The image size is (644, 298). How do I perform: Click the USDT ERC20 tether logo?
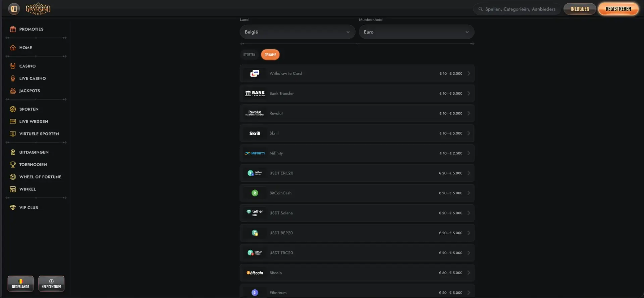pos(255,173)
